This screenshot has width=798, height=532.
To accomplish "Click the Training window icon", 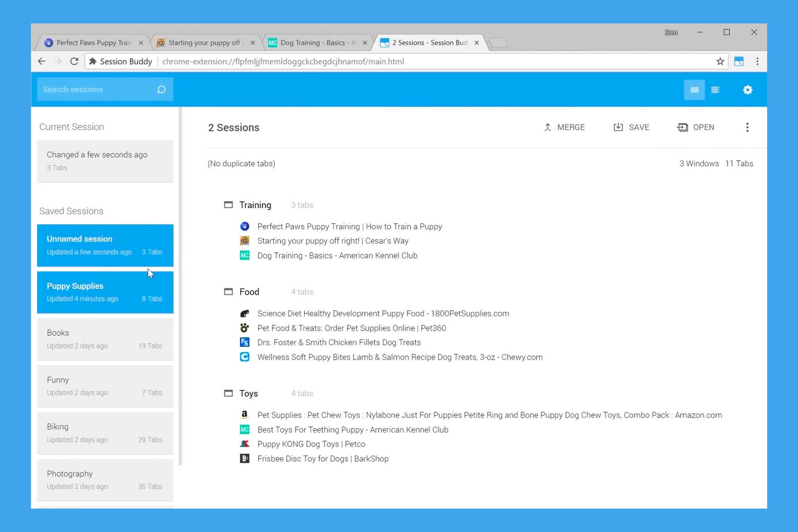I will click(228, 205).
